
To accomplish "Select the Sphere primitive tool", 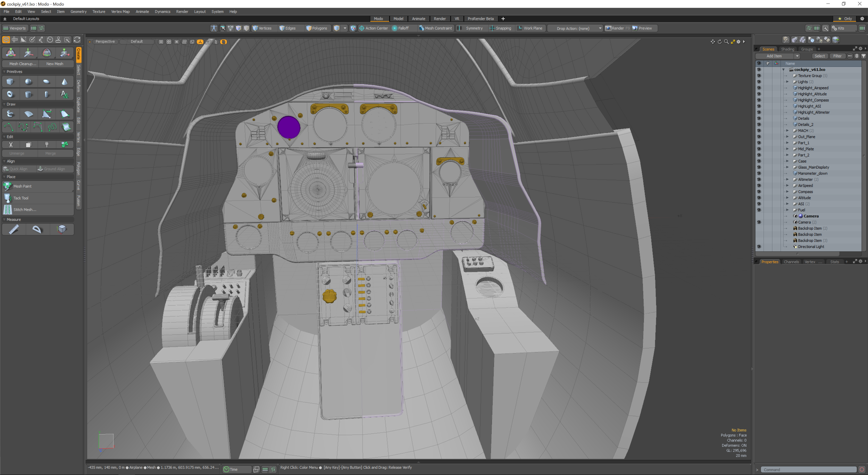I will (x=28, y=81).
